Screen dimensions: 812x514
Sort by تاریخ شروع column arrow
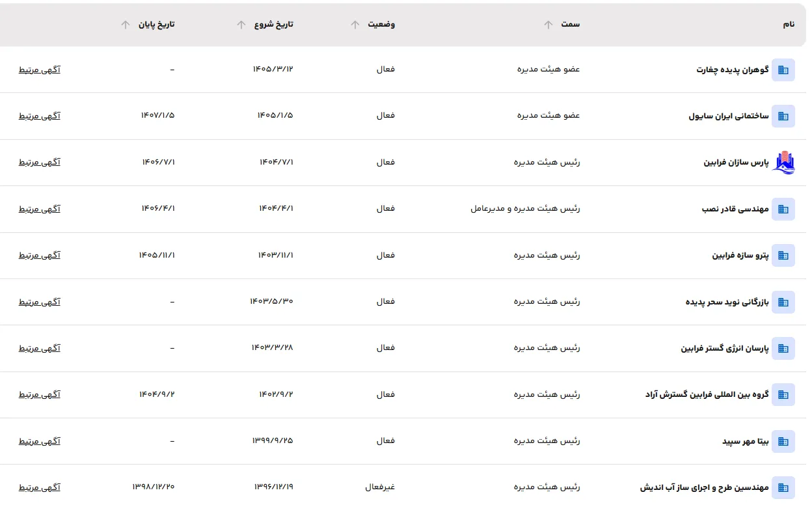pyautogui.click(x=241, y=25)
